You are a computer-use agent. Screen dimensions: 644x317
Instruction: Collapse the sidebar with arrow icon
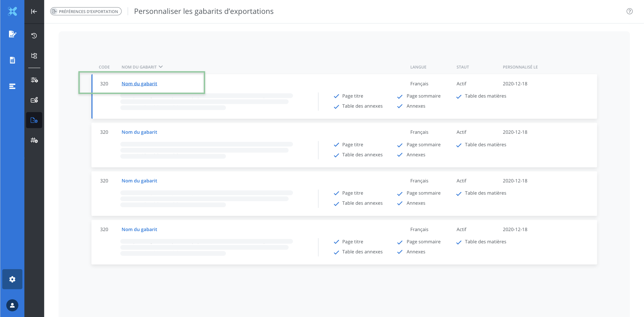[34, 11]
